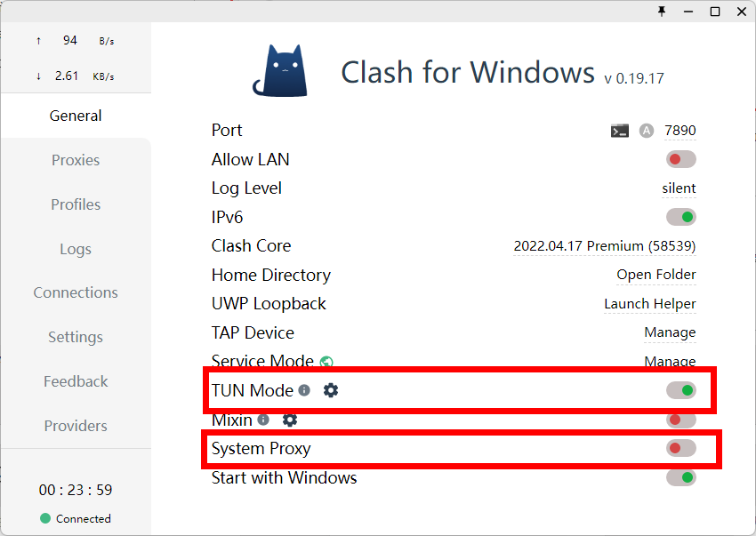The width and height of the screenshot is (756, 536).
Task: Pin the window with pushpin icon
Action: pos(662,11)
